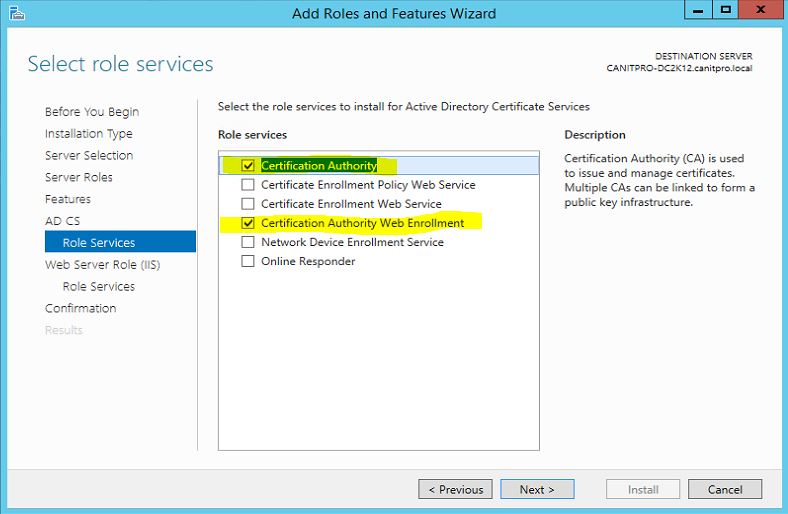Select Features in the left navigation
The height and width of the screenshot is (514, 788).
(68, 200)
